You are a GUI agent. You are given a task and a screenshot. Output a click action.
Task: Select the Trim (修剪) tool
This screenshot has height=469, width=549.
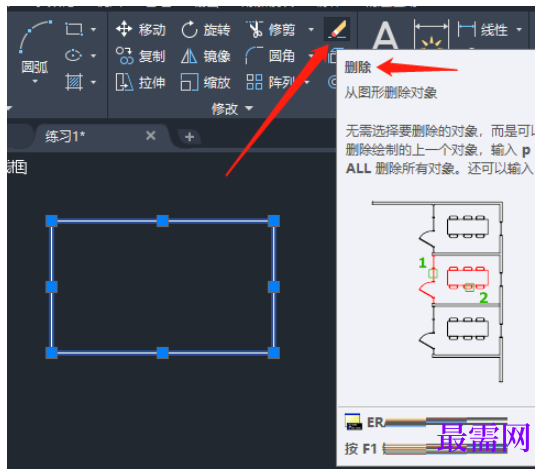[270, 29]
